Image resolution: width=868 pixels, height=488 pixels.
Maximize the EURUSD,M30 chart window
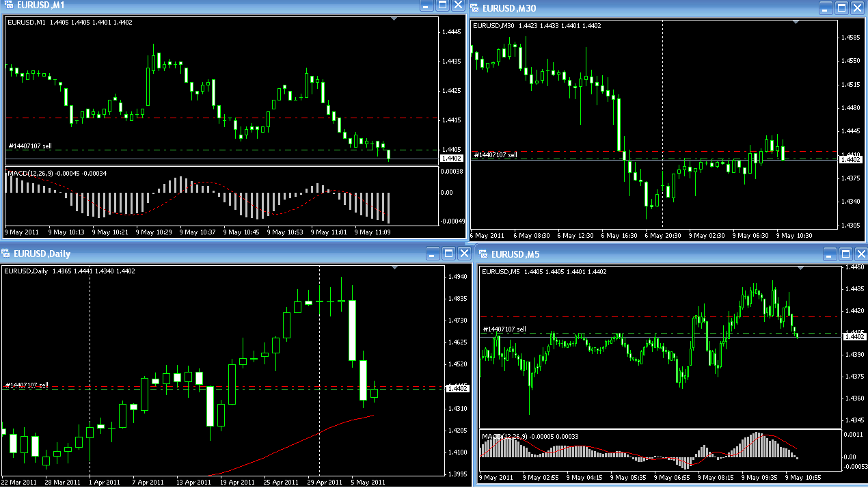[x=842, y=8]
